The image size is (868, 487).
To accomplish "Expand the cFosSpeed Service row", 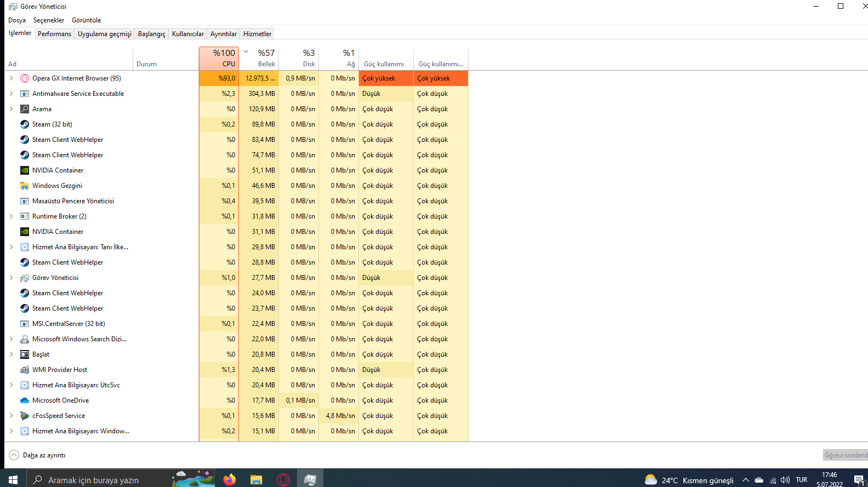I will point(11,416).
